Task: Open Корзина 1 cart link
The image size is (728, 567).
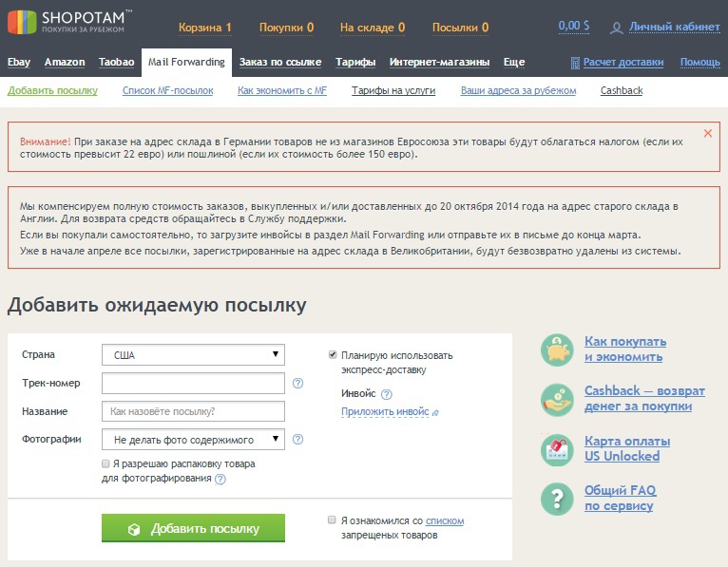Action: click(x=204, y=28)
